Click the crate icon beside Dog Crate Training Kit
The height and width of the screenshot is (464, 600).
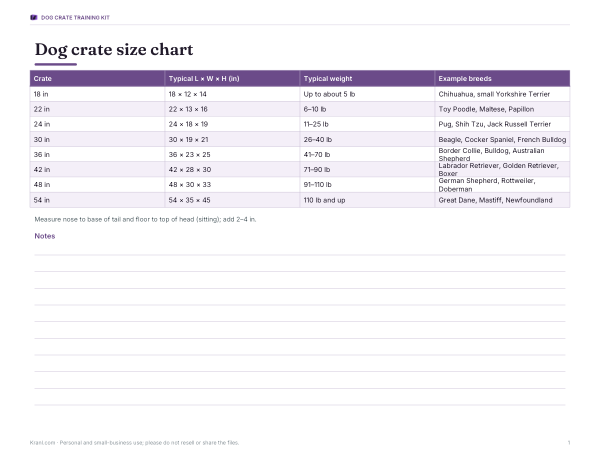tap(34, 18)
